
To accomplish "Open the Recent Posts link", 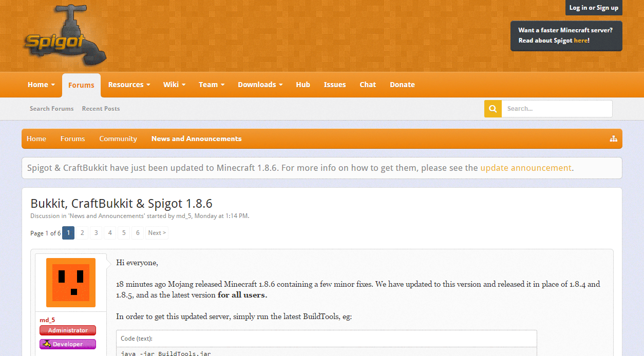I will point(101,109).
